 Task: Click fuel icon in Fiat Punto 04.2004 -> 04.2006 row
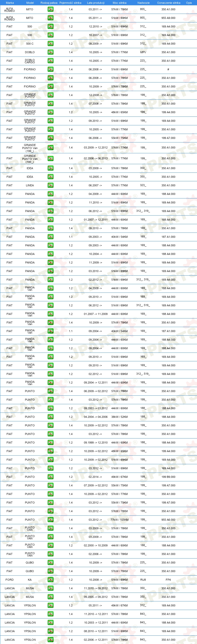pyautogui.click(x=50, y=417)
